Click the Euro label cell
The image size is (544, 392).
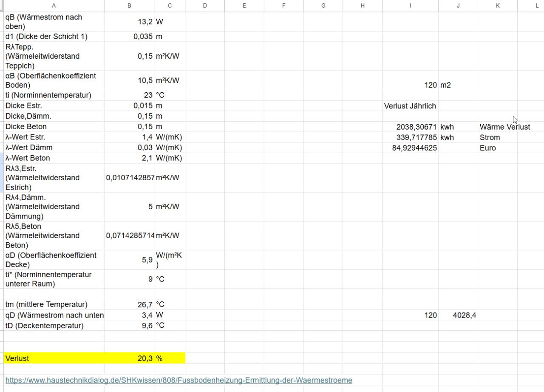click(497, 148)
